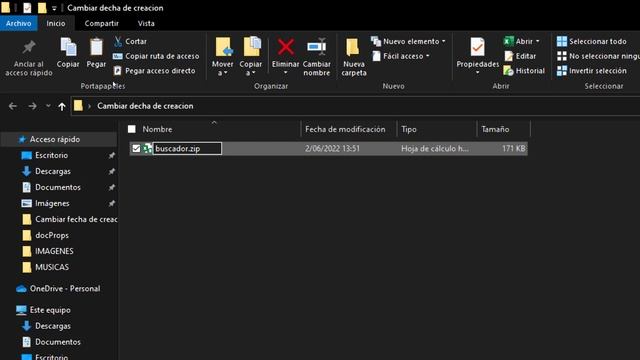
Task: Switch to the Compartir ribbon tab
Action: click(102, 23)
